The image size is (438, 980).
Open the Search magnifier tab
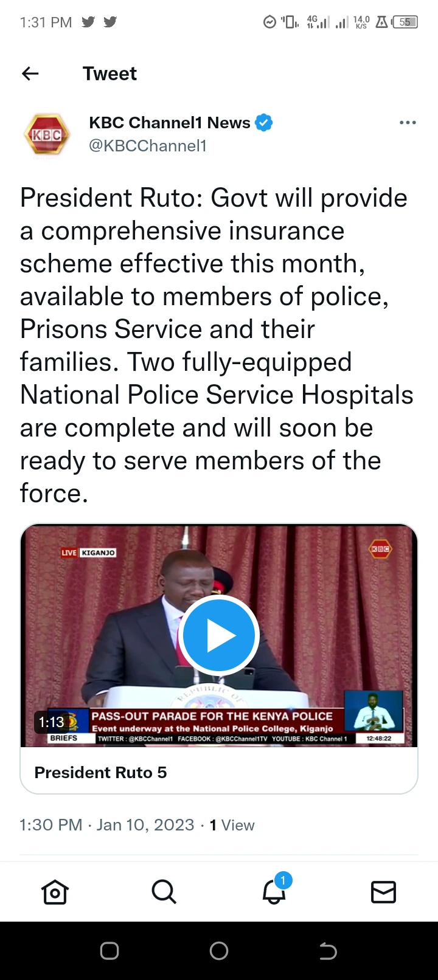coord(164,892)
